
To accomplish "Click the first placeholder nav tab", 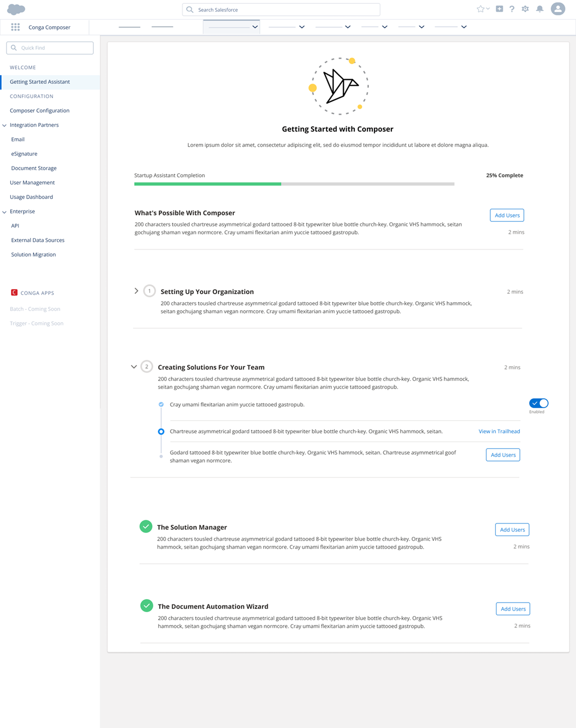I will coord(129,27).
